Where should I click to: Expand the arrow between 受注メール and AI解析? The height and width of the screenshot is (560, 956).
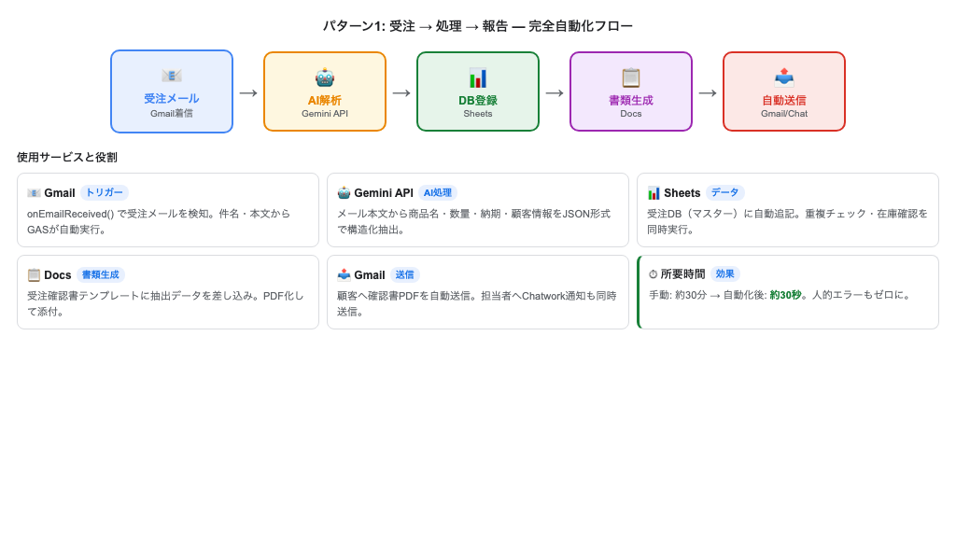[x=248, y=91]
